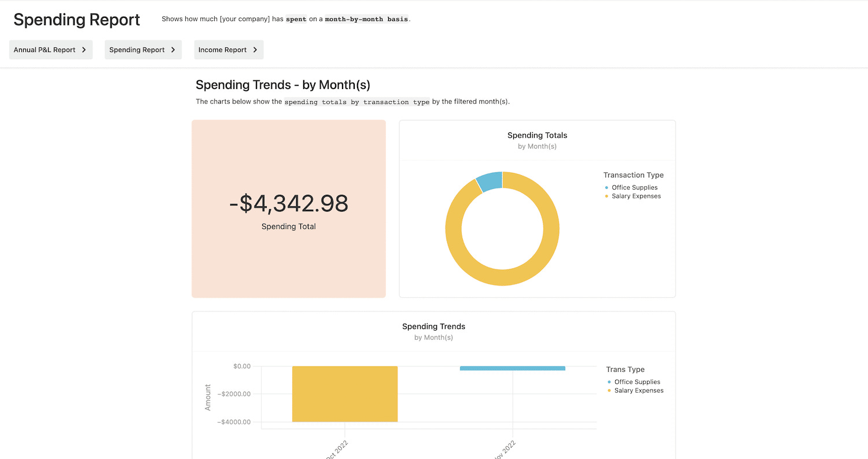Click the chevron beside Annual P&L Report
Image resolution: width=868 pixels, height=459 pixels.
coord(84,50)
